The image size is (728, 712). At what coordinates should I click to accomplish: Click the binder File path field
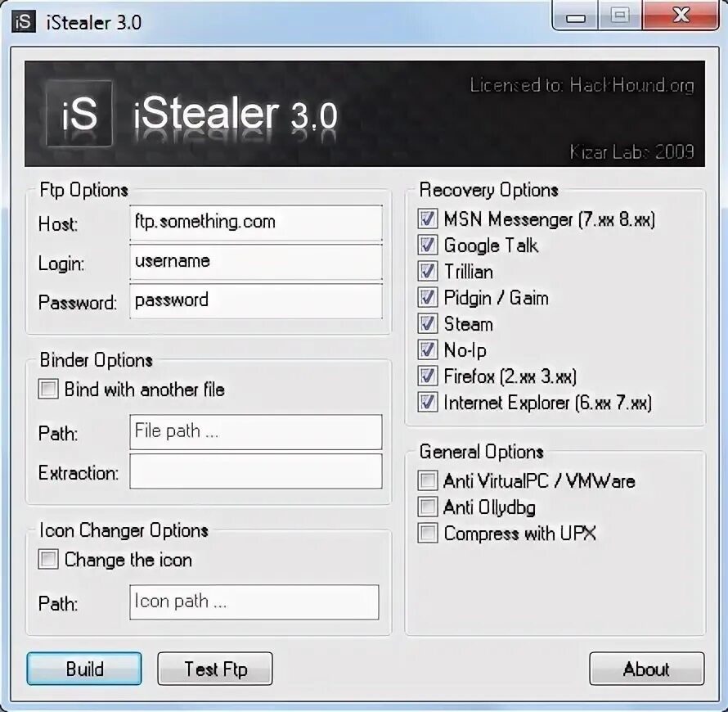(256, 432)
